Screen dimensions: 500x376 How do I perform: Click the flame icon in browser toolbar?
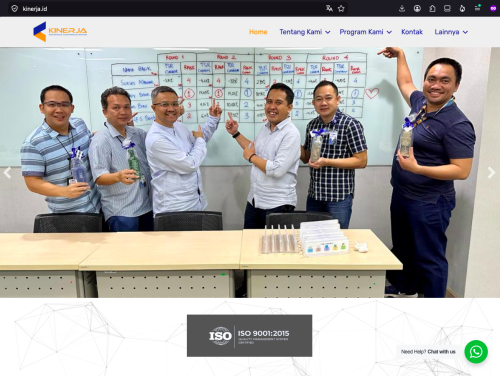coord(462,9)
